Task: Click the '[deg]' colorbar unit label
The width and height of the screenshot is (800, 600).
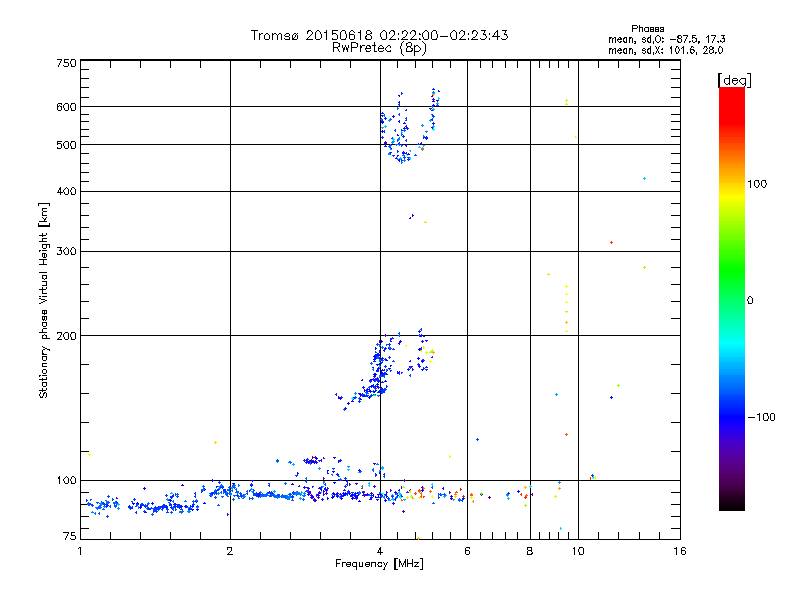Action: 734,80
